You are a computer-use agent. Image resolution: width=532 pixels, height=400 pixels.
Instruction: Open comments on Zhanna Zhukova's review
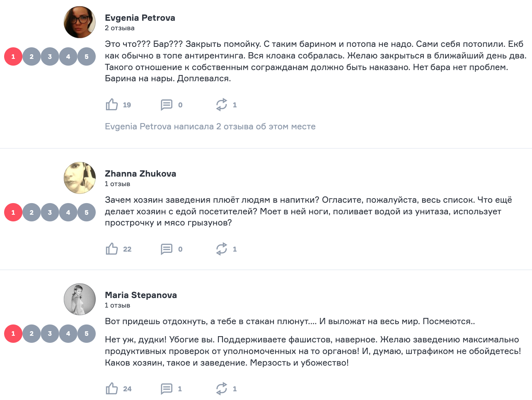point(167,249)
